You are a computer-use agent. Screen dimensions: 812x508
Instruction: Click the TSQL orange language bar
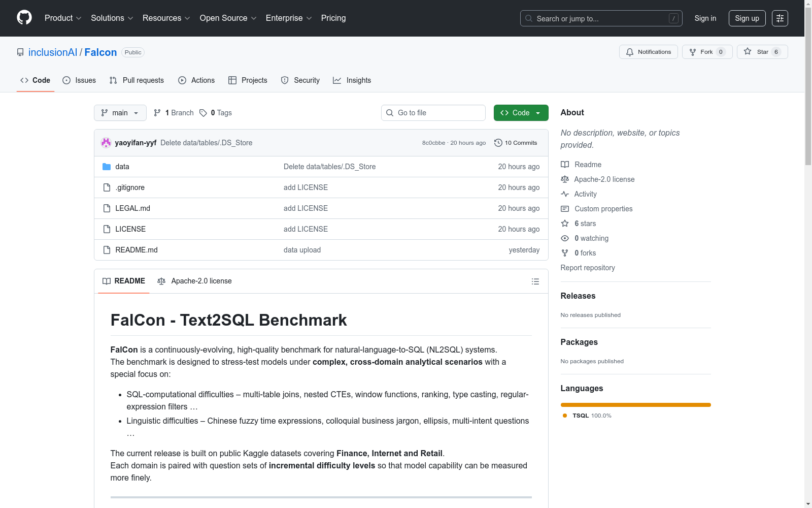pyautogui.click(x=635, y=405)
